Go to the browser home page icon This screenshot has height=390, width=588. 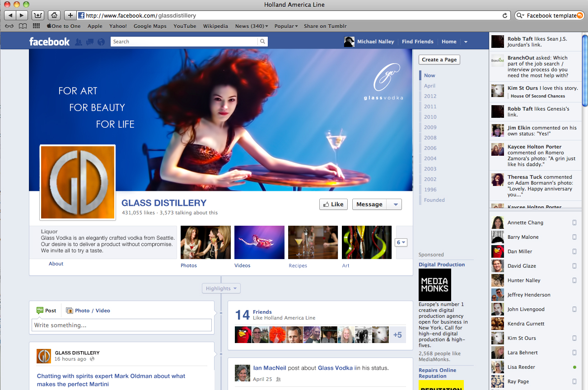[54, 15]
